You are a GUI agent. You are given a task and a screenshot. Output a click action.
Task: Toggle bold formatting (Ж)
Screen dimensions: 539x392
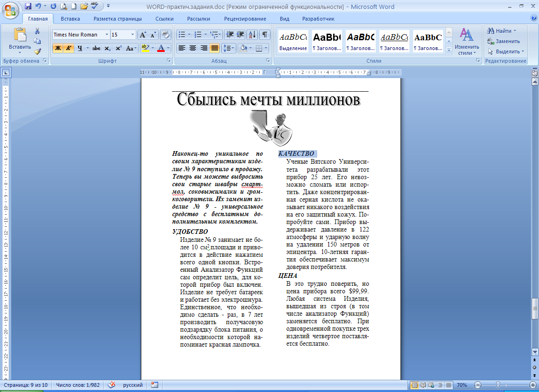(x=58, y=48)
